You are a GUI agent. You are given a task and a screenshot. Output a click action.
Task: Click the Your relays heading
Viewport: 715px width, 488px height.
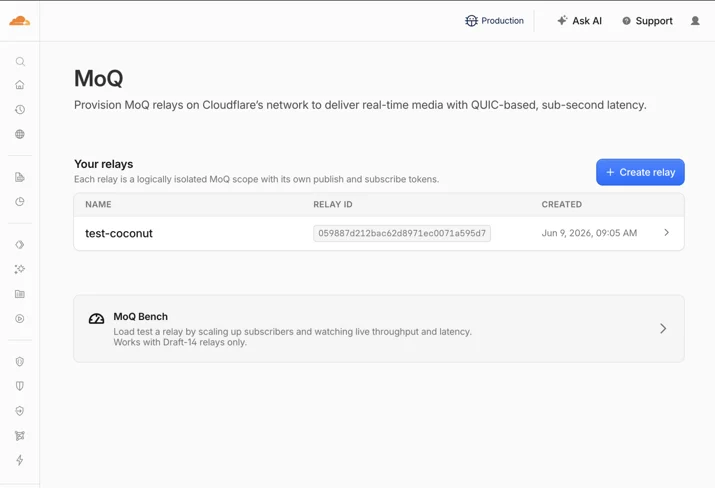(104, 164)
